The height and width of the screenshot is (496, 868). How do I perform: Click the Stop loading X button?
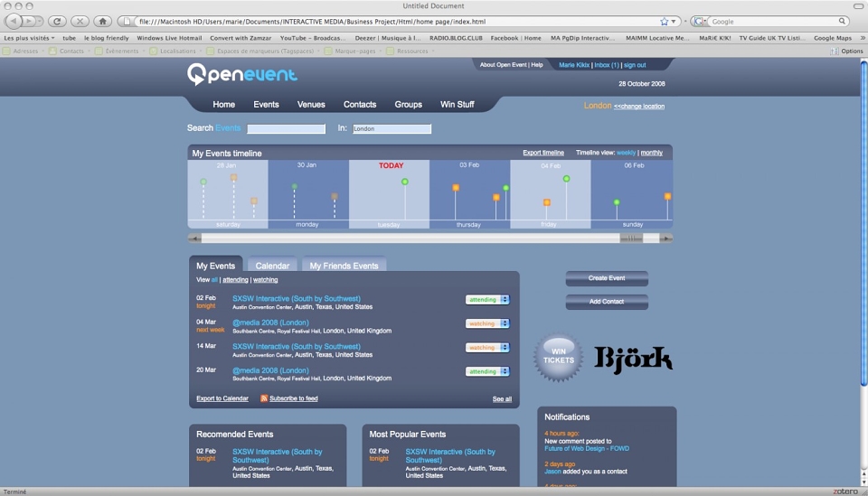pyautogui.click(x=80, y=21)
